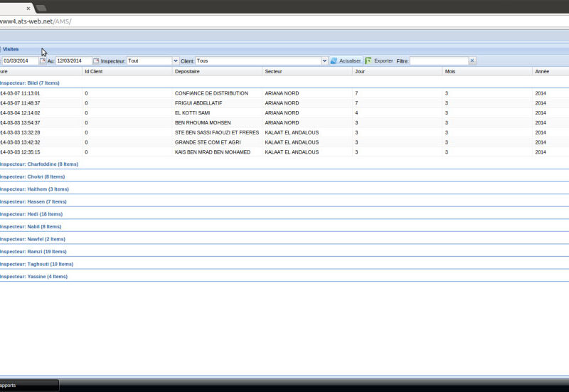Viewport: 569px width, 392px height.
Task: Click the green Exporter icon
Action: point(368,61)
